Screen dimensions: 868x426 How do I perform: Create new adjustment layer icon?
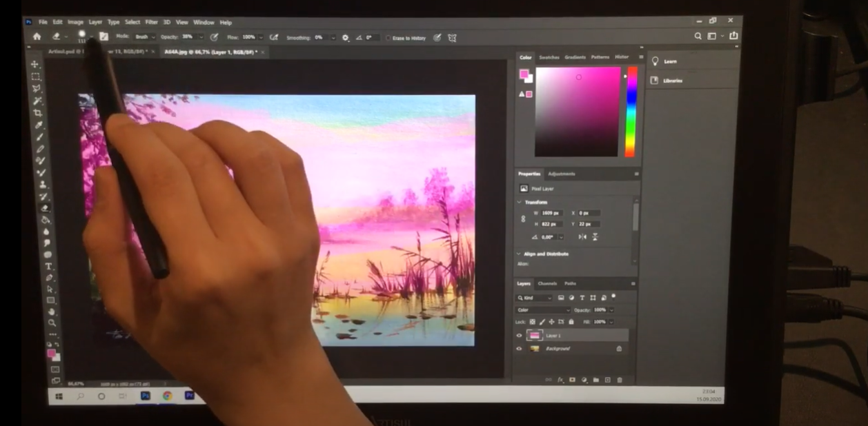584,380
